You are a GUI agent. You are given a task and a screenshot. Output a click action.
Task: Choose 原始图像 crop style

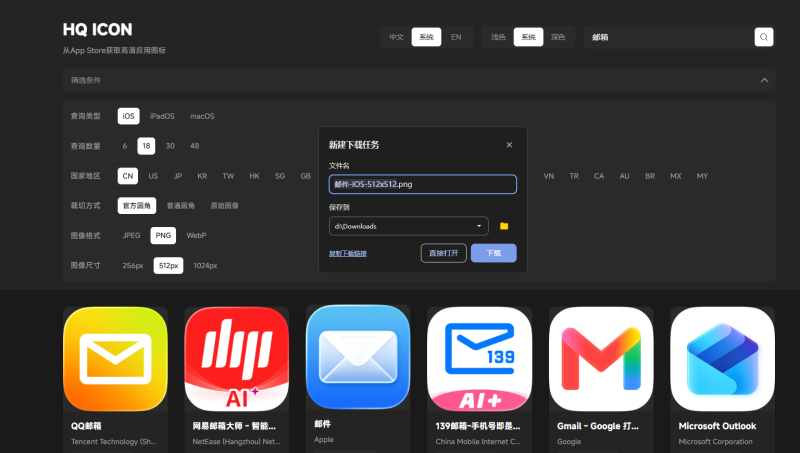224,206
